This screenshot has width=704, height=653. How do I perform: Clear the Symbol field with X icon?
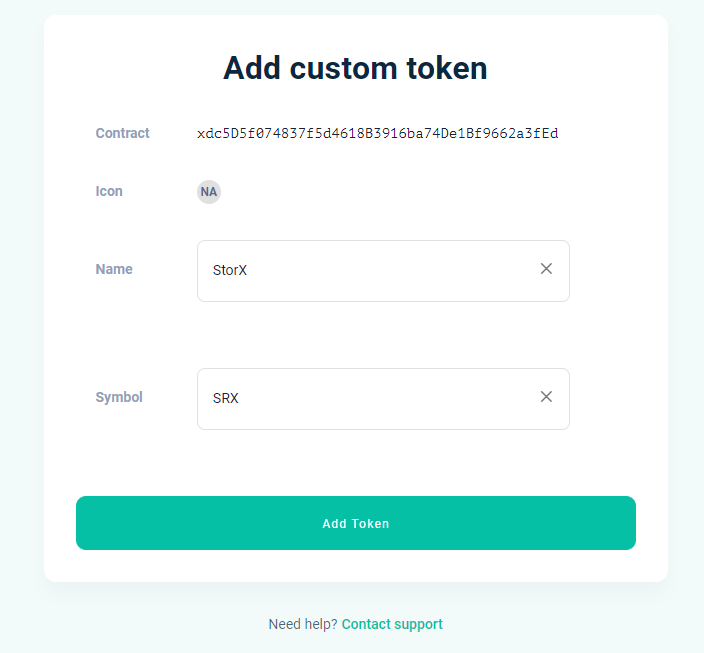pyautogui.click(x=546, y=397)
